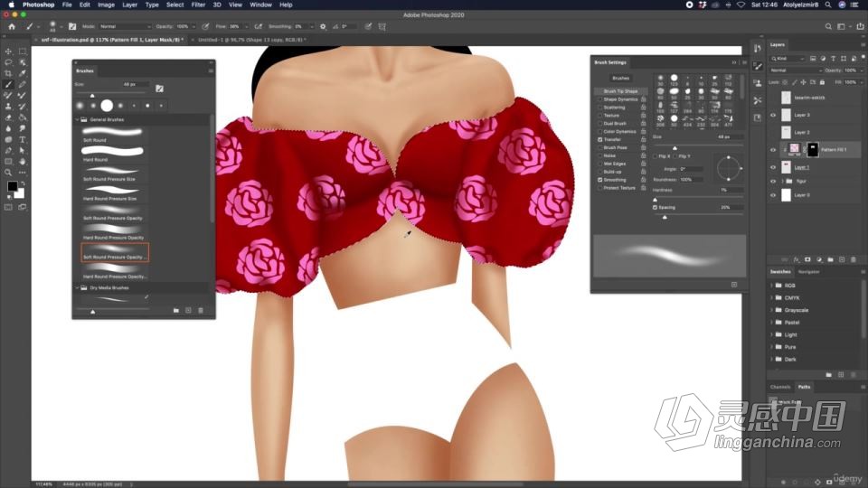Open the Filter menu

(x=198, y=5)
